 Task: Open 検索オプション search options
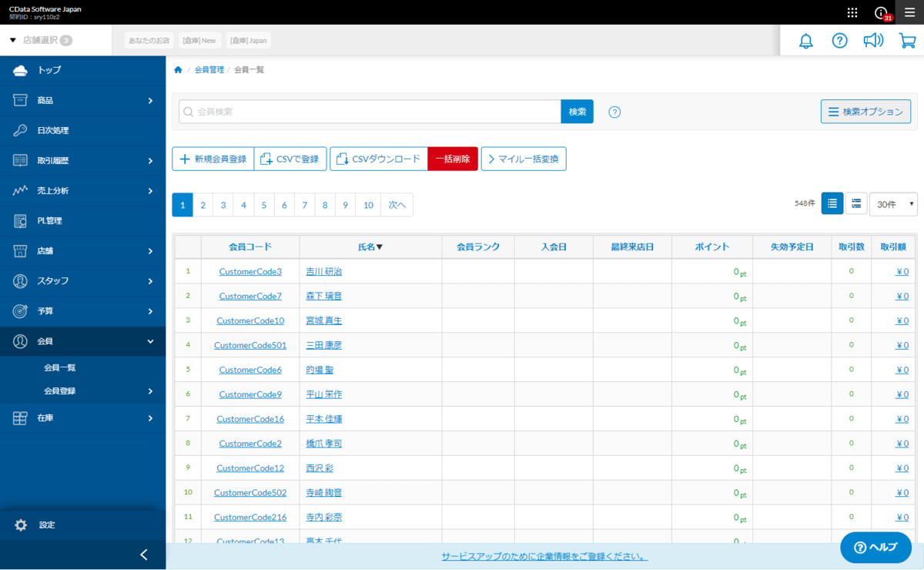[x=865, y=112]
